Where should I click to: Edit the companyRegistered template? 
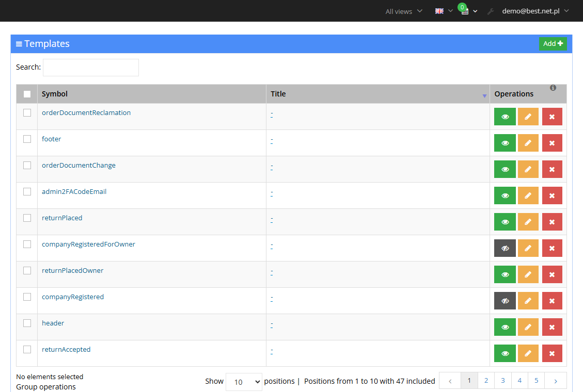coord(528,301)
